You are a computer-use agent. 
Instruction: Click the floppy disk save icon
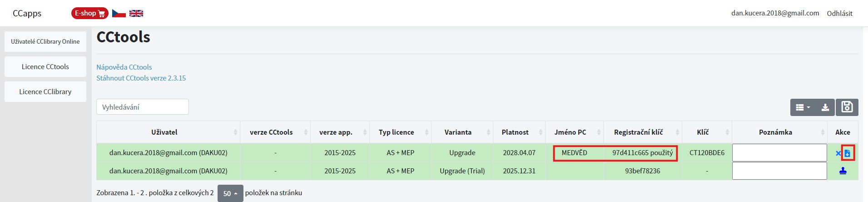[847, 107]
